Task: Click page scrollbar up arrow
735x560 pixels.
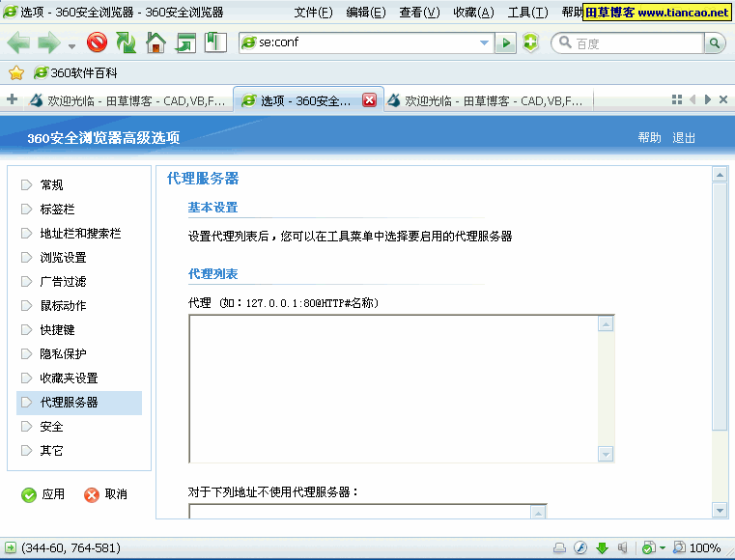Action: click(720, 175)
